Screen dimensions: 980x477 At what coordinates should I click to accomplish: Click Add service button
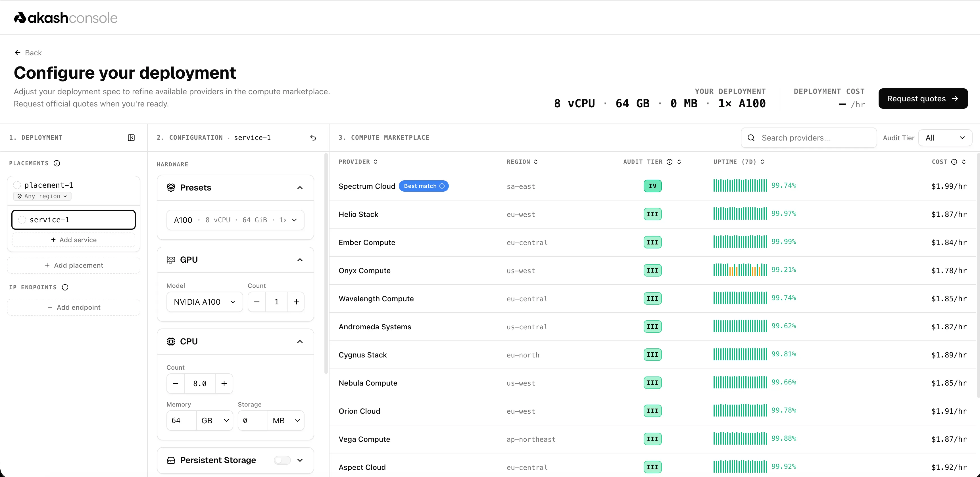pyautogui.click(x=73, y=240)
